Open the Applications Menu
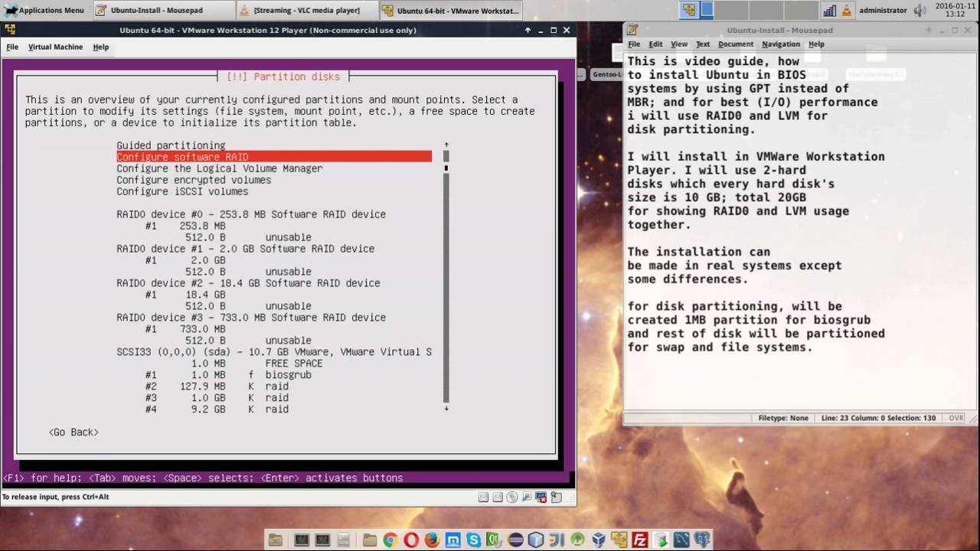This screenshot has width=980, height=551. 44,10
